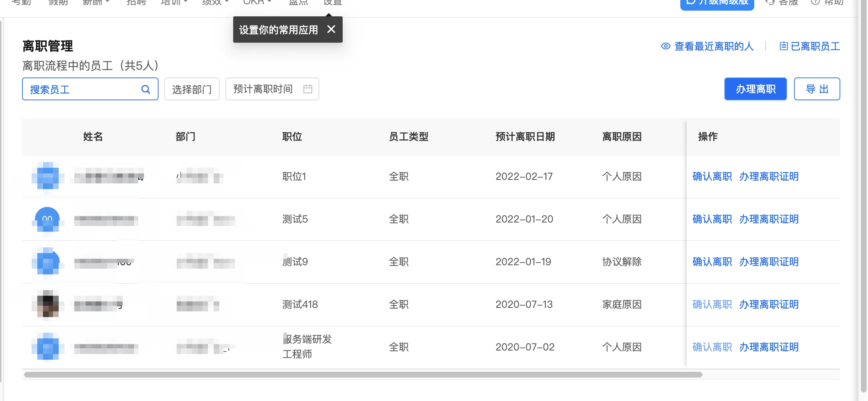The image size is (868, 401).
Task: Click the photo avatar in the 测试418 row
Action: coord(48,304)
